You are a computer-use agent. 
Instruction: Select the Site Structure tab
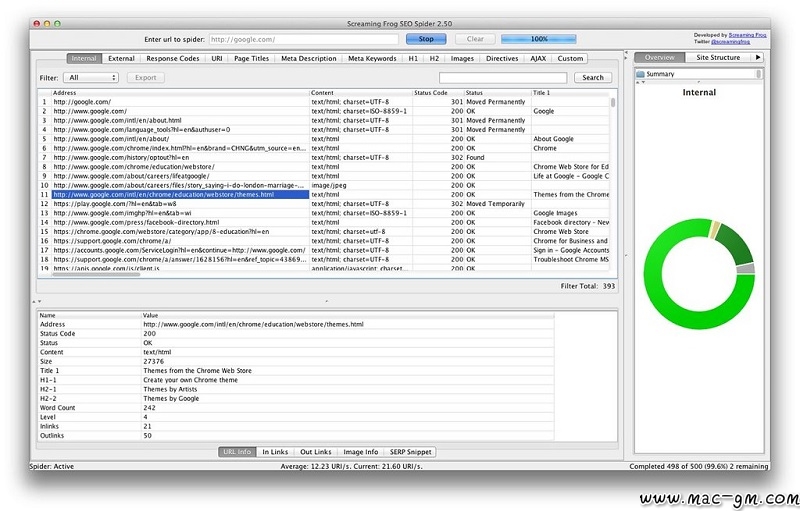click(718, 58)
